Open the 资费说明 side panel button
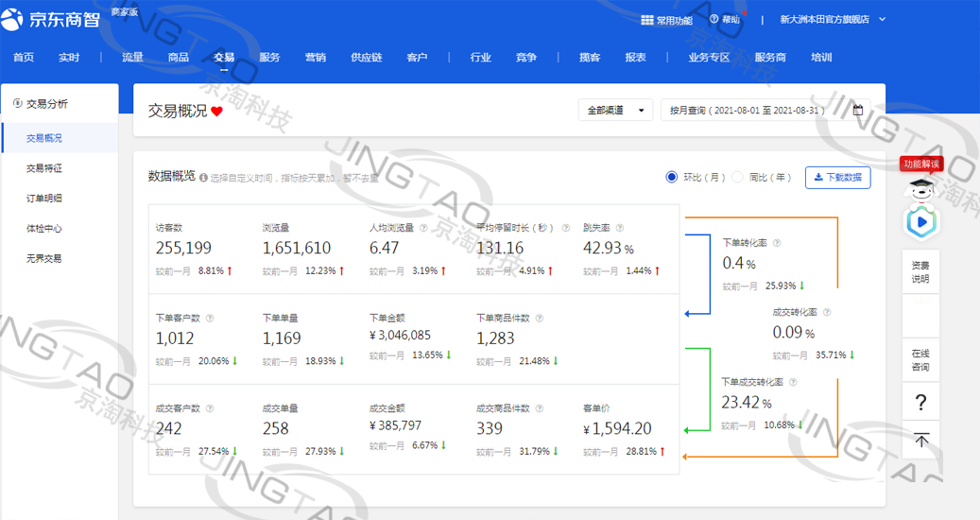 920,272
